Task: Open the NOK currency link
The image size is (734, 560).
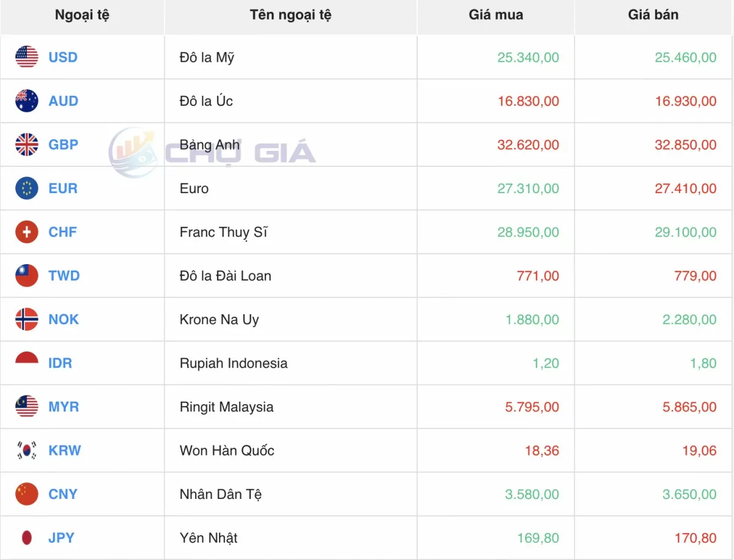Action: click(64, 320)
